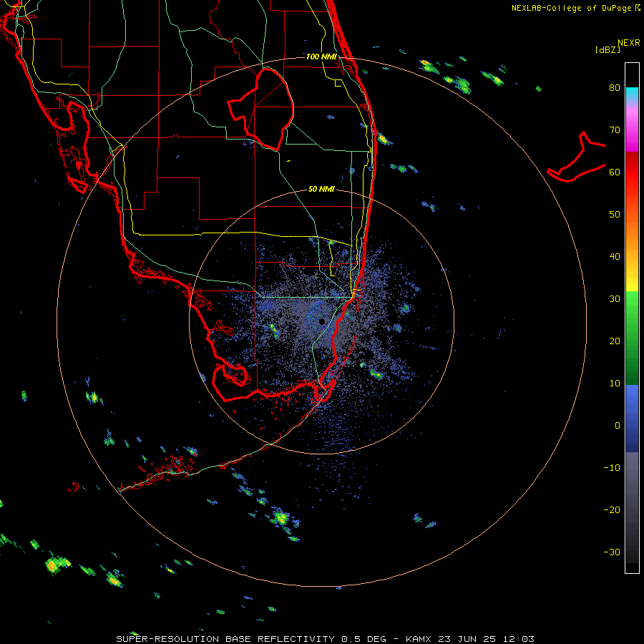644x644 pixels.
Task: Click the 0 dBZ scale value
Action: click(618, 426)
